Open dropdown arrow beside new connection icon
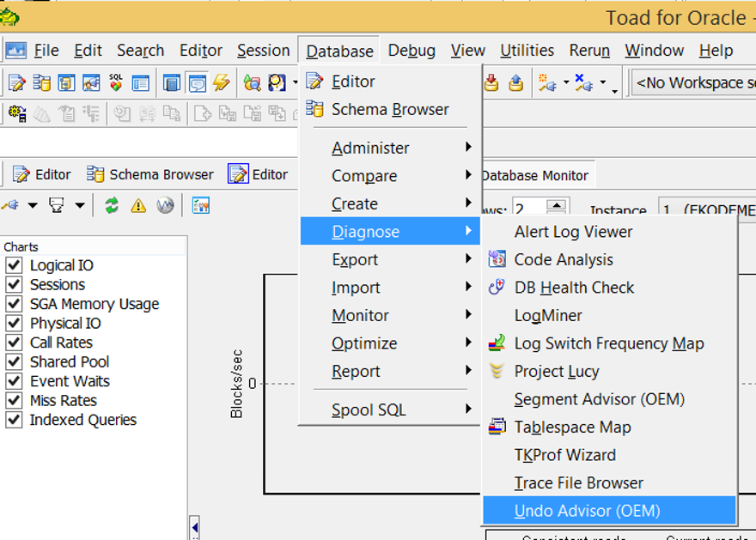The height and width of the screenshot is (540, 756). click(566, 83)
